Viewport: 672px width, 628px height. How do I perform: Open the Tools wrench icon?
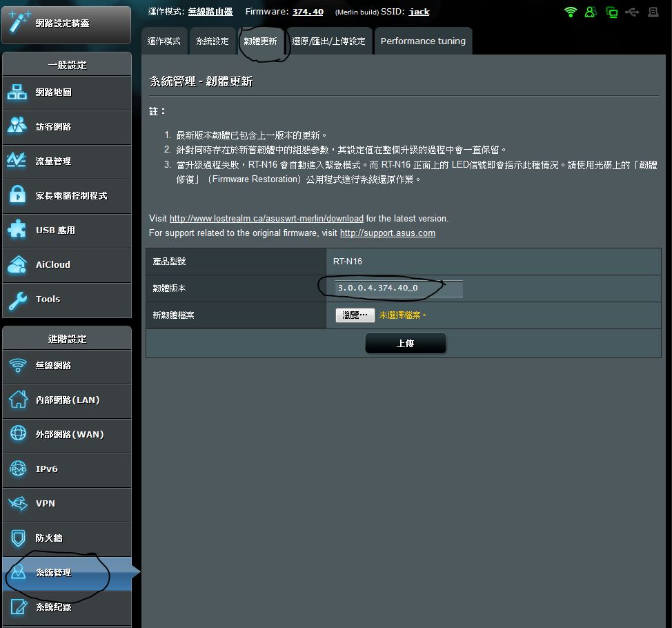[17, 300]
